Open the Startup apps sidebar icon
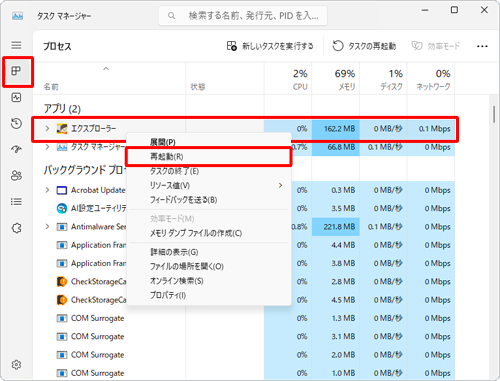The height and width of the screenshot is (381, 500). [x=16, y=149]
